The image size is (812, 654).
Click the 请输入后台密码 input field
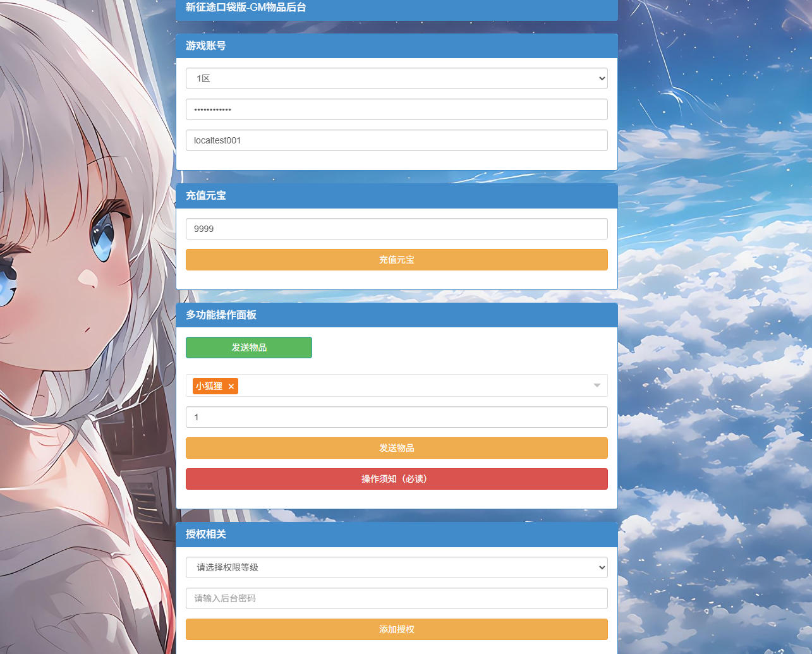click(x=396, y=598)
